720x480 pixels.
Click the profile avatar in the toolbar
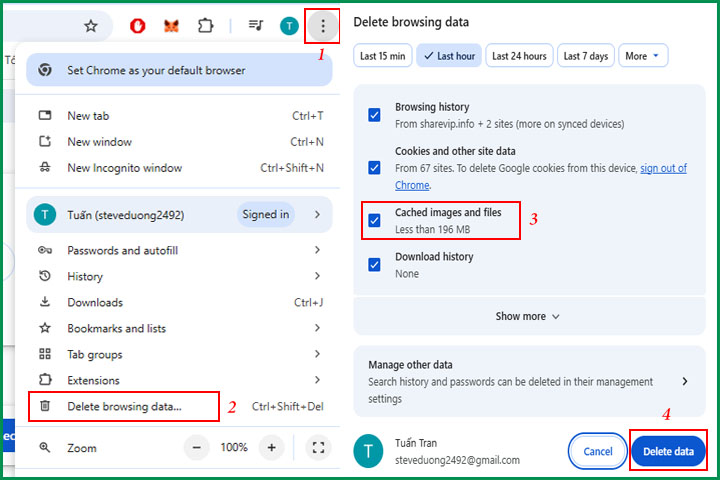pyautogui.click(x=289, y=26)
